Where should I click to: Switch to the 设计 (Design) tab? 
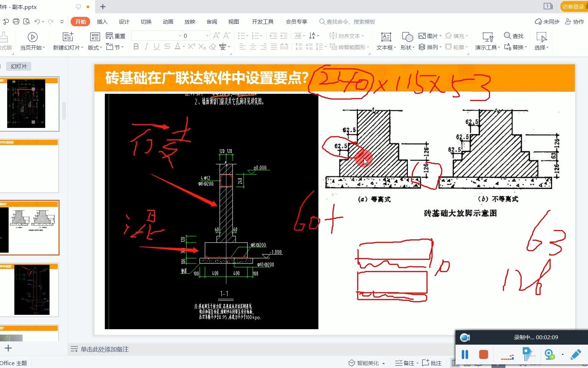click(x=124, y=22)
